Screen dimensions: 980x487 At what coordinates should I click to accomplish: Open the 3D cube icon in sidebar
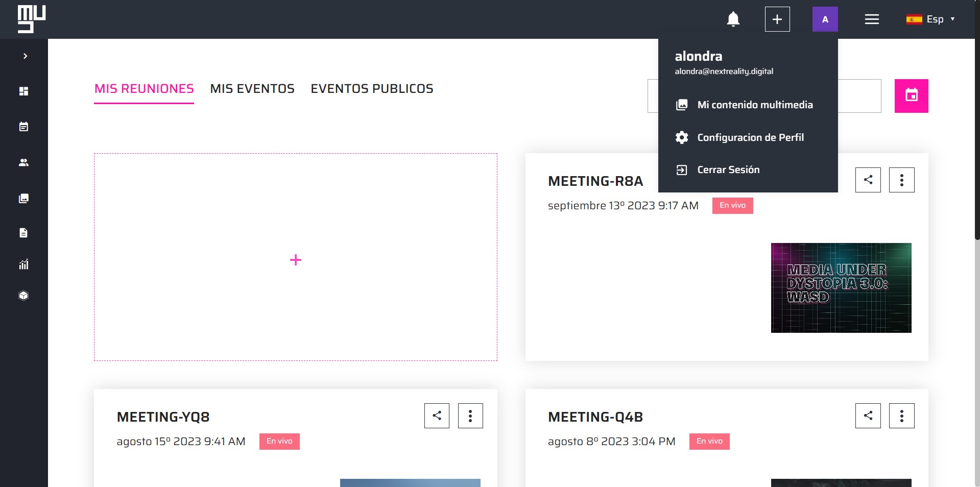(x=23, y=296)
